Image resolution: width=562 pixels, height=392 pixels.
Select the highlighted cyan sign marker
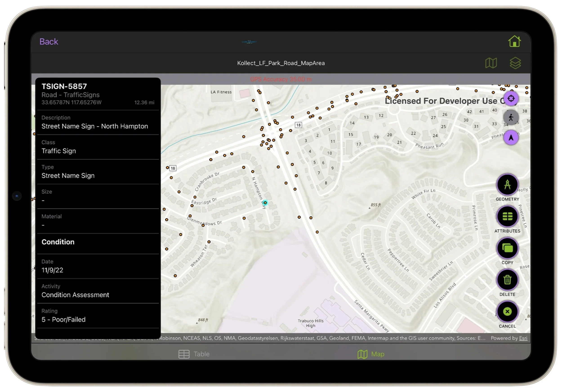[x=265, y=203]
